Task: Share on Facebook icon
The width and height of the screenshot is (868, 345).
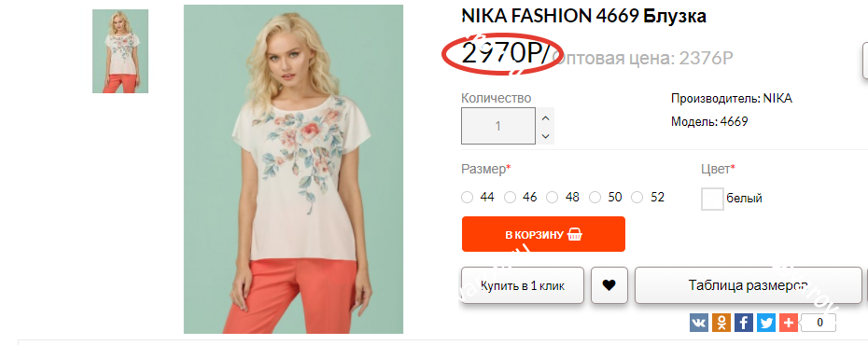Action: point(744,323)
